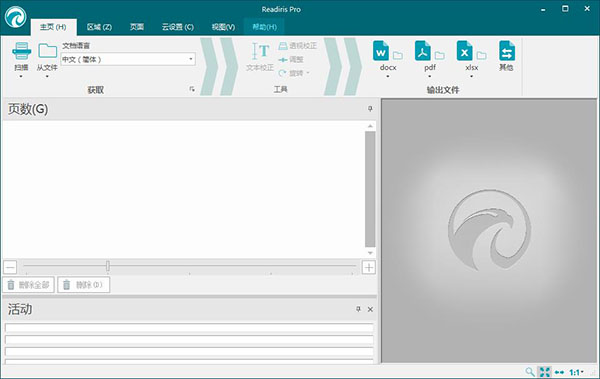Image resolution: width=600 pixels, height=379 pixels.
Task: Expand the pdf options dropdown arrow
Action: click(x=430, y=77)
